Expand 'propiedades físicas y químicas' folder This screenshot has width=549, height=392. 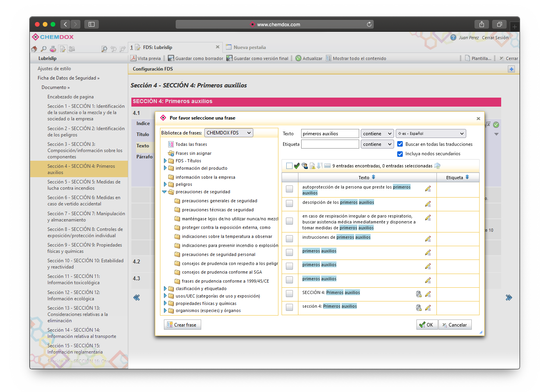(165, 303)
